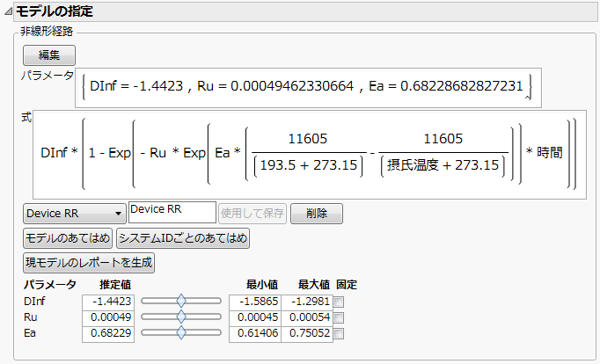Enable the 固定 checkbox for Ru
The height and width of the screenshot is (364, 600).
(339, 317)
